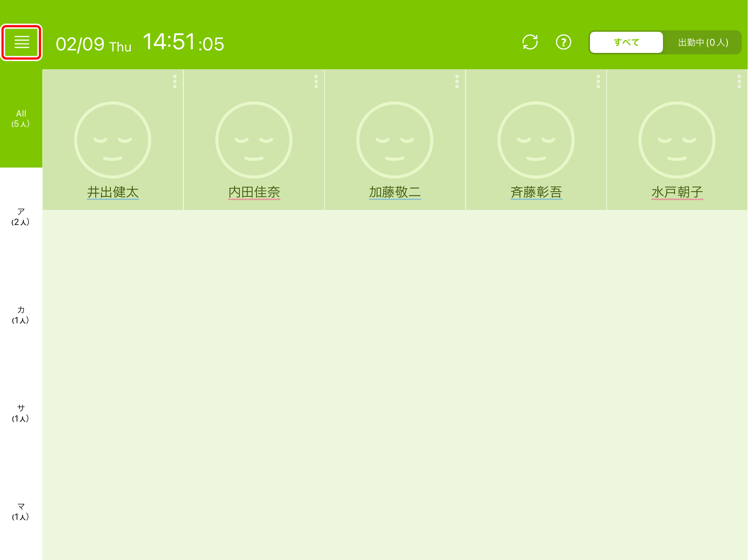
Task: Tap the face icon of 井出健太
Action: (112, 140)
